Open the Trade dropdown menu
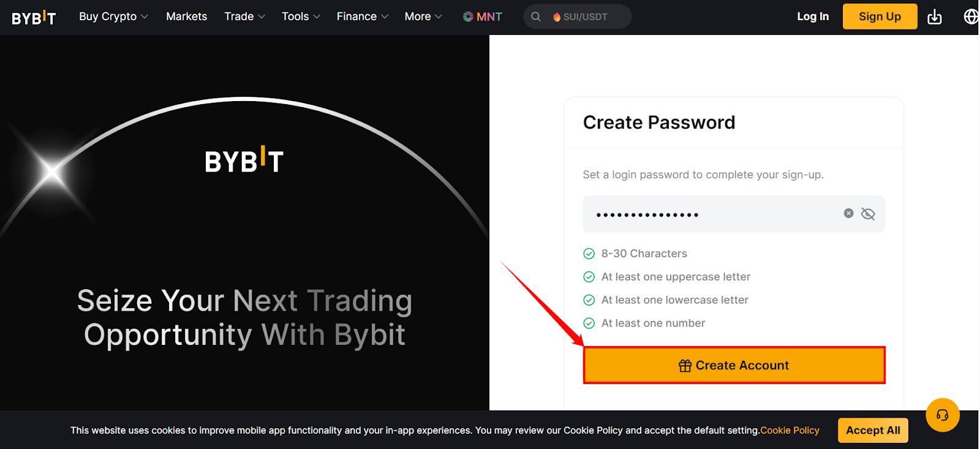 coord(244,17)
